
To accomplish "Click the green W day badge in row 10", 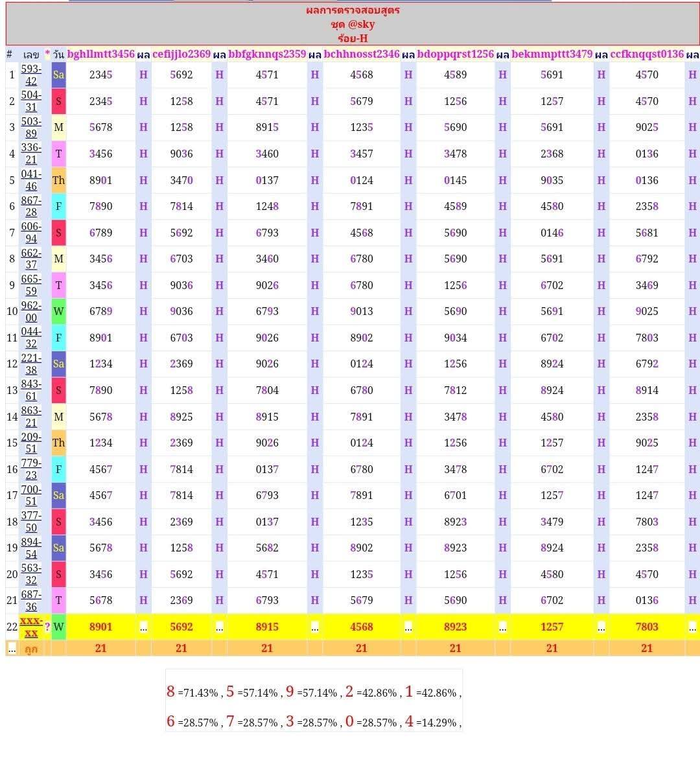I will point(58,312).
